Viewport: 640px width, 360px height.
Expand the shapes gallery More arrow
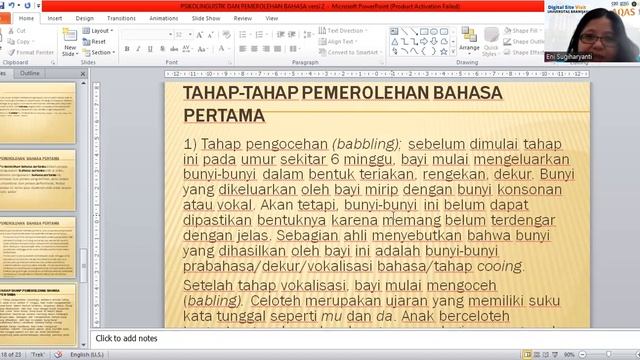453,52
